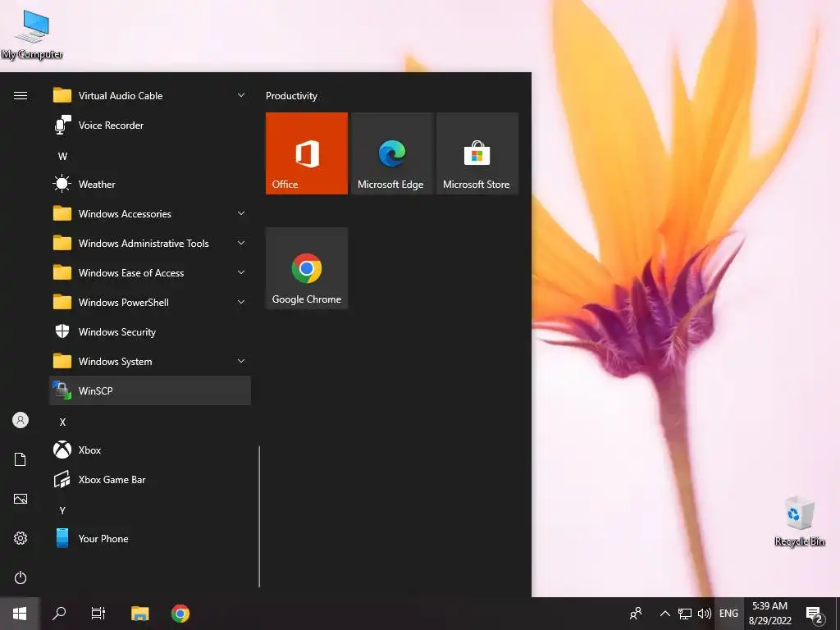Open the Office tile
The width and height of the screenshot is (840, 630).
coord(307,153)
